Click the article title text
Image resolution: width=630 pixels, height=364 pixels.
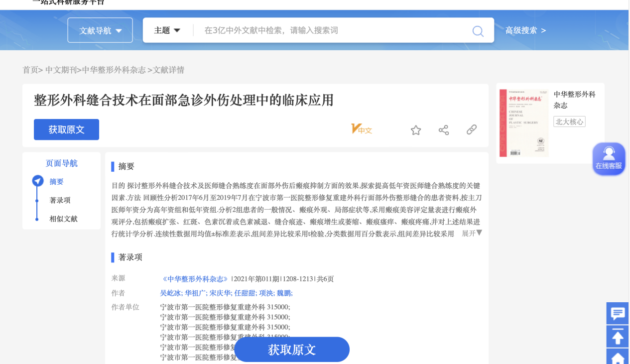click(184, 100)
